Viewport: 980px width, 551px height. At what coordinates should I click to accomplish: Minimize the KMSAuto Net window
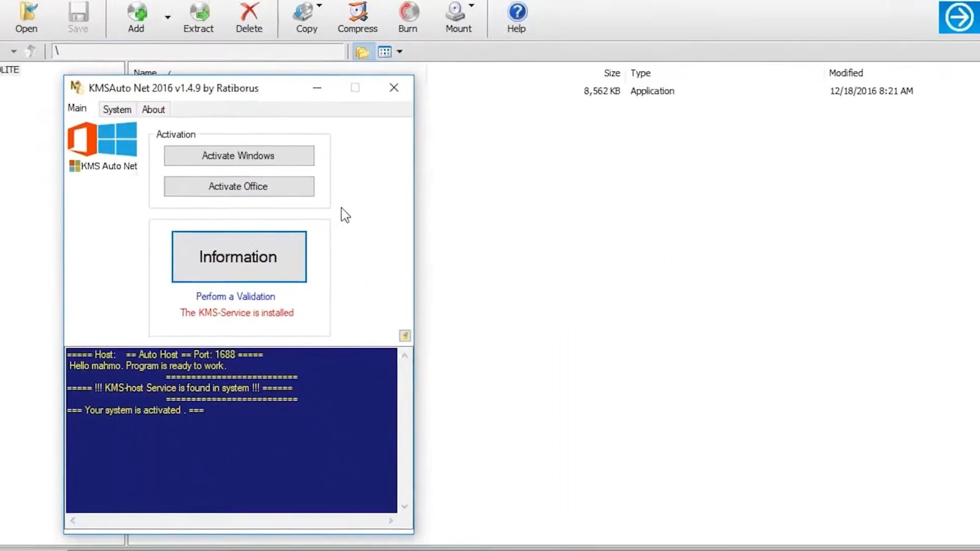click(317, 88)
